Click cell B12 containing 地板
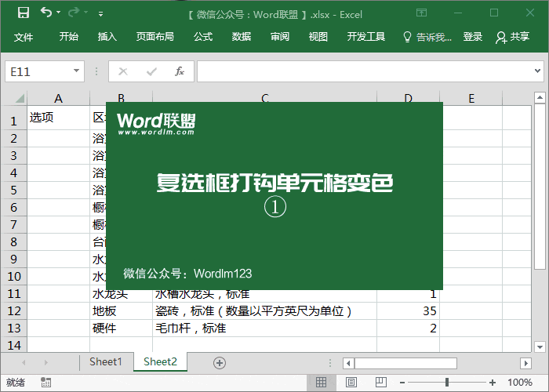549x392 pixels. click(121, 310)
